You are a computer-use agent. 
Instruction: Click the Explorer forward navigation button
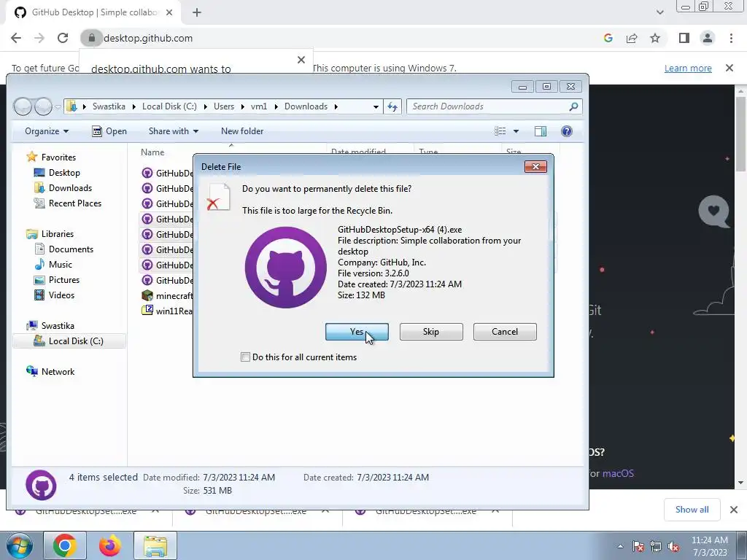[x=43, y=106]
